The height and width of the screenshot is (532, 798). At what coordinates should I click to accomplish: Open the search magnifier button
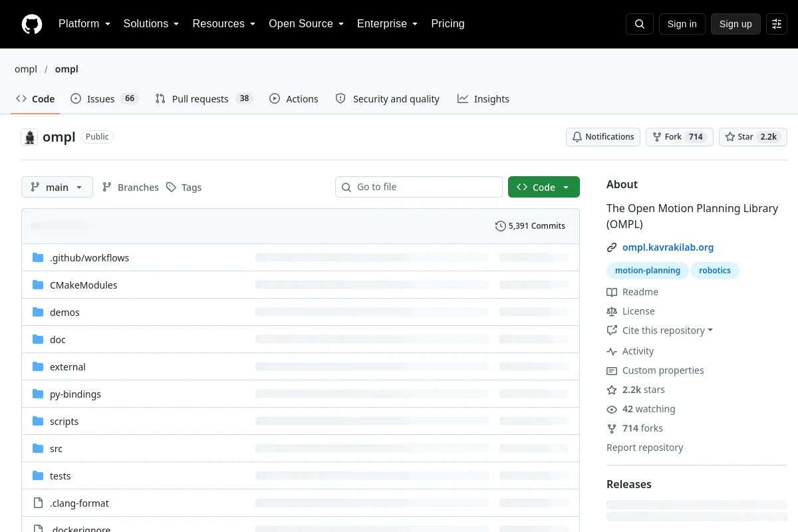[640, 24]
